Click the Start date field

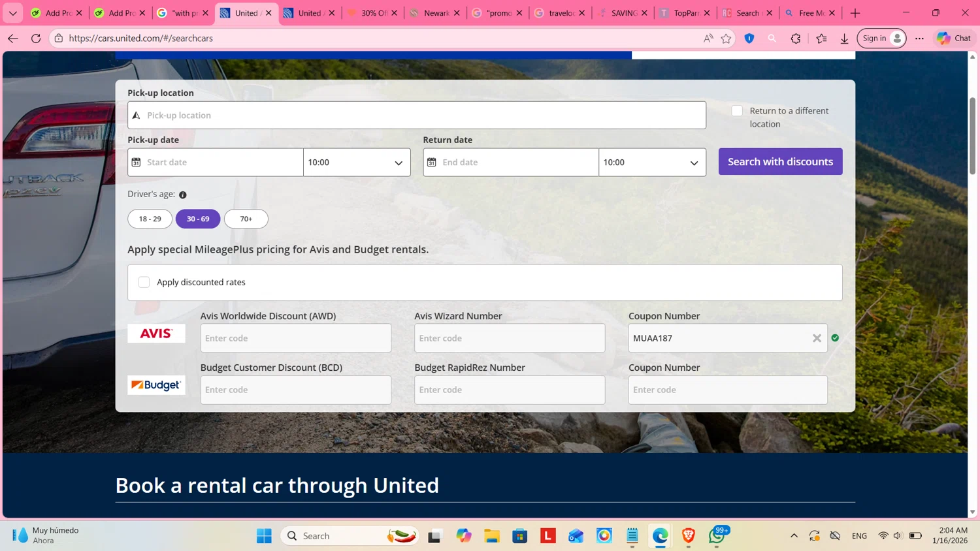216,163
